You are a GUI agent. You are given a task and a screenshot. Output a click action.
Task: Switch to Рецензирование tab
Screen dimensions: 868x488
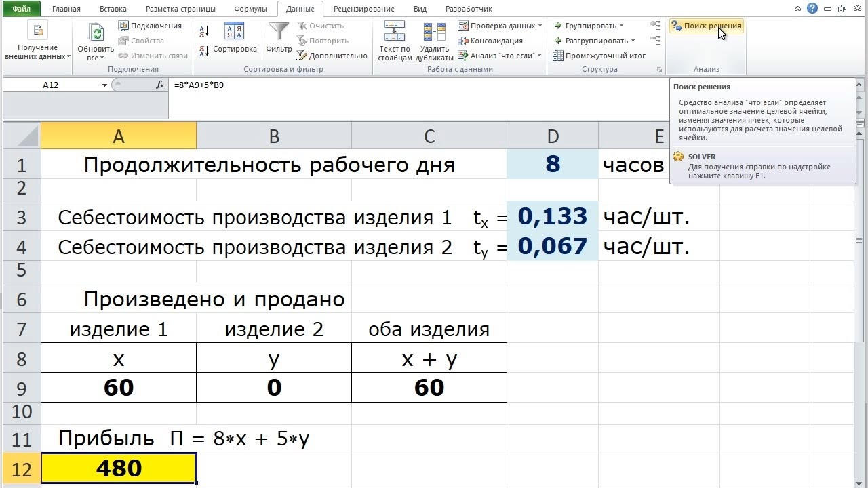(363, 9)
